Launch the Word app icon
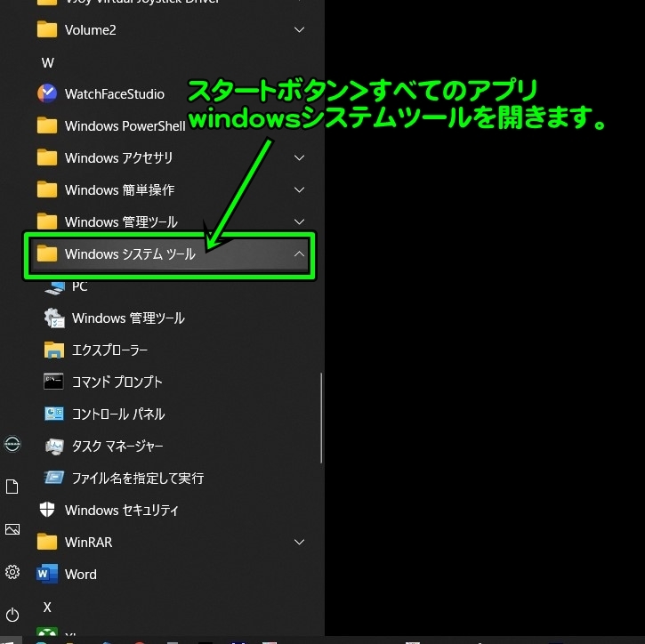 pyautogui.click(x=47, y=574)
